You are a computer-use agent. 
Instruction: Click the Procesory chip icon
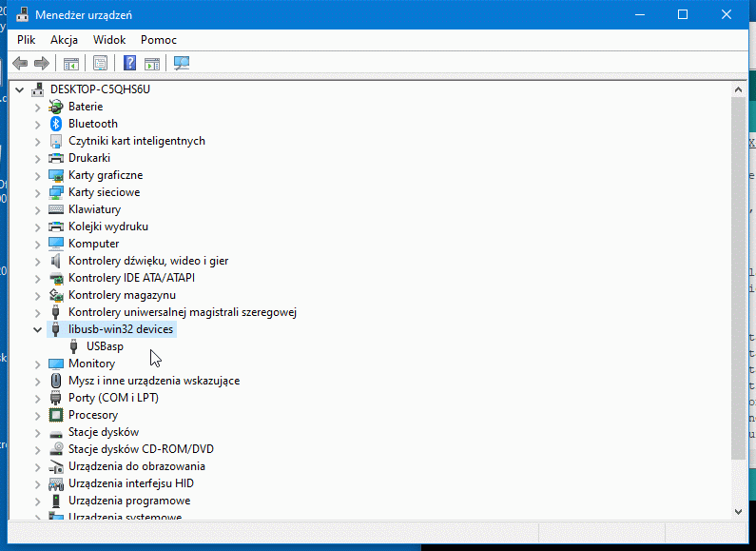point(56,415)
